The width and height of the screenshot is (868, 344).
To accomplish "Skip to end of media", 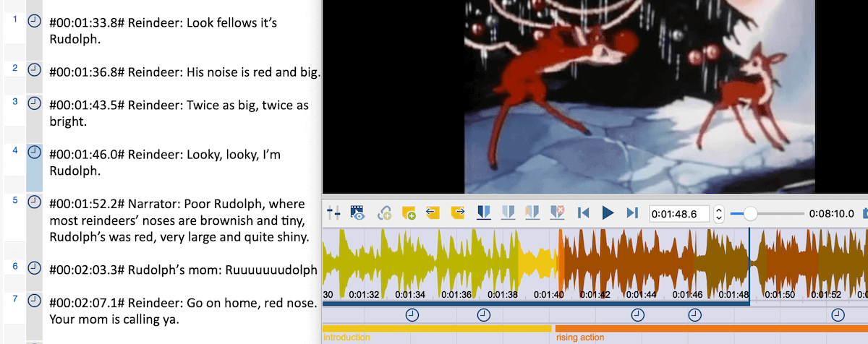I will [632, 212].
